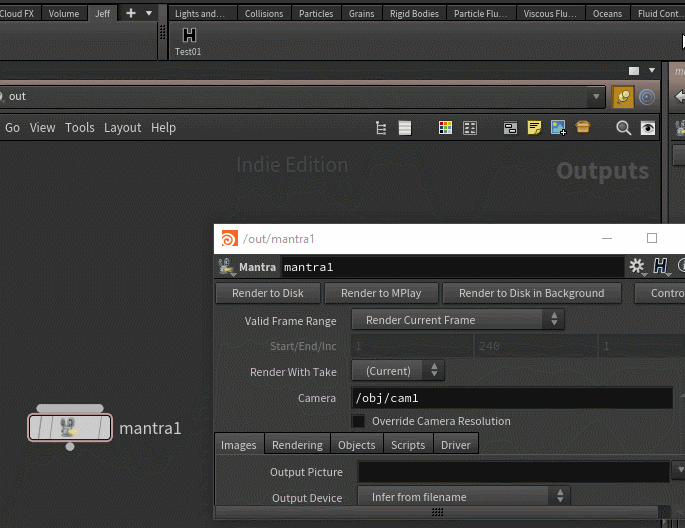Open the node color palette icon
The height and width of the screenshot is (528, 685).
[x=445, y=128]
